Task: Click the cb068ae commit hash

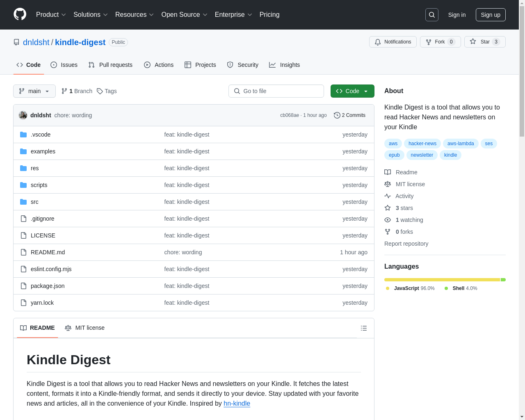Action: coord(290,115)
